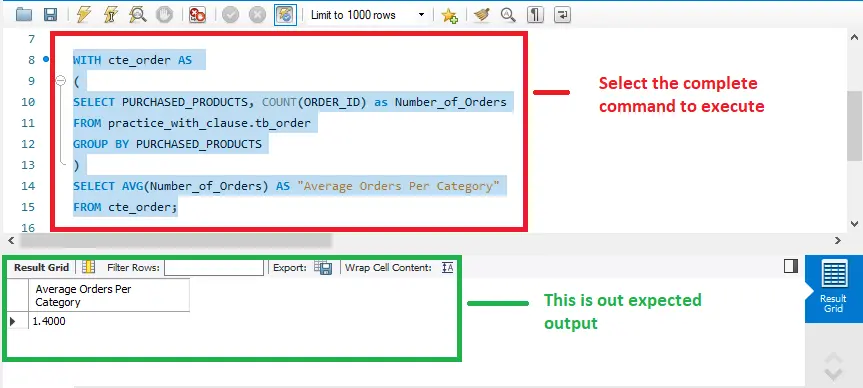Stop the query being executed

tap(164, 14)
